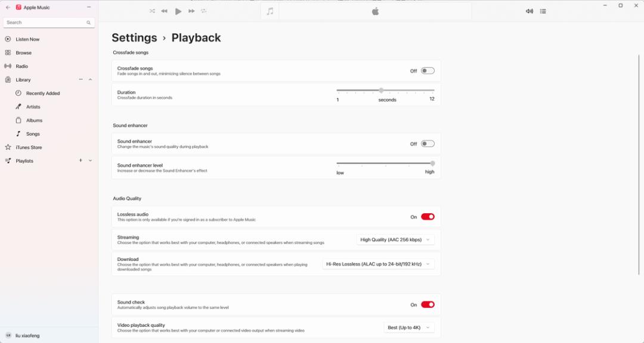644x343 pixels.
Task: Toggle repeat mode
Action: click(204, 11)
